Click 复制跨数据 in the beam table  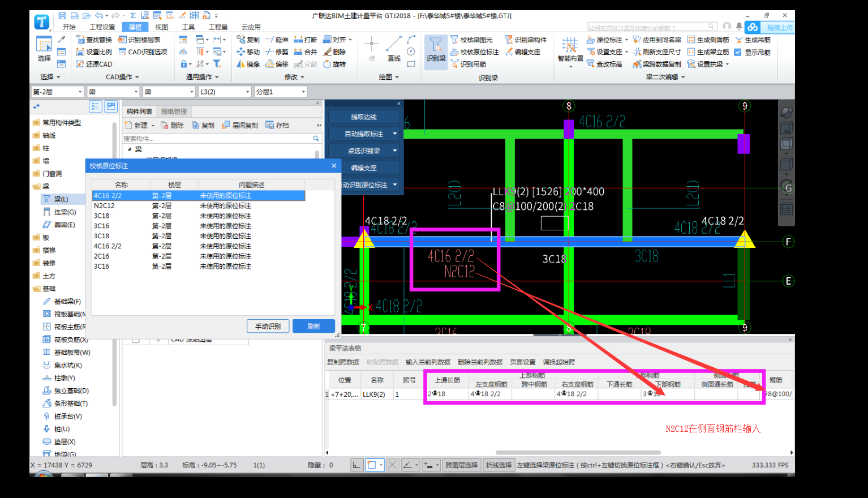point(343,362)
